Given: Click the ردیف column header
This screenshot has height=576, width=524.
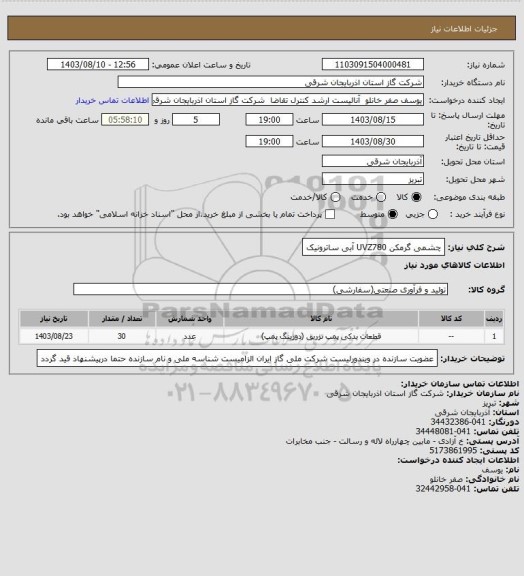Looking at the screenshot, I should tap(494, 318).
